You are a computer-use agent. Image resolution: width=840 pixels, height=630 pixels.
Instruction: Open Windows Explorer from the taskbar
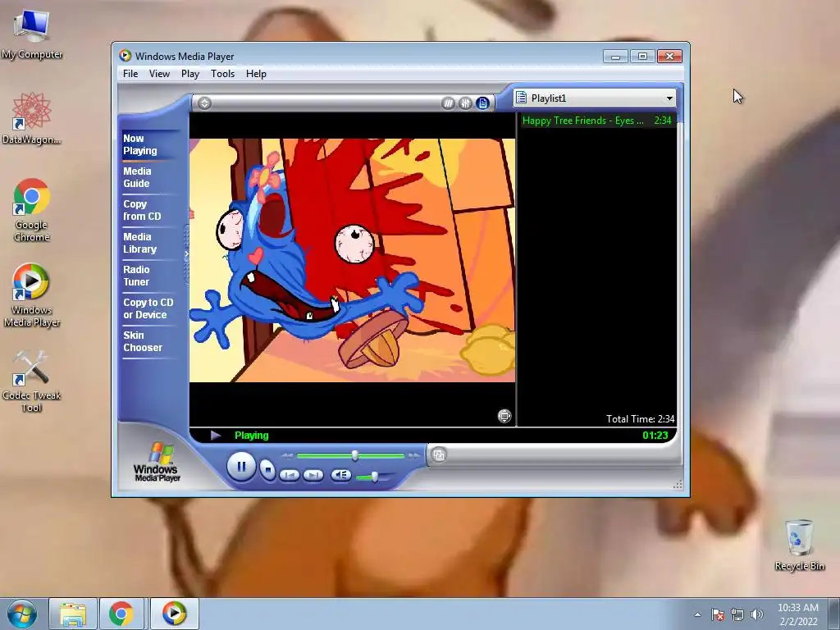pyautogui.click(x=73, y=614)
